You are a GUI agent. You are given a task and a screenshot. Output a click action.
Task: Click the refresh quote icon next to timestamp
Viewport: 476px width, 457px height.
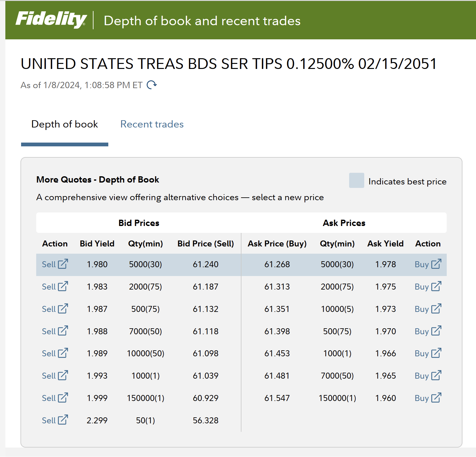pos(152,85)
